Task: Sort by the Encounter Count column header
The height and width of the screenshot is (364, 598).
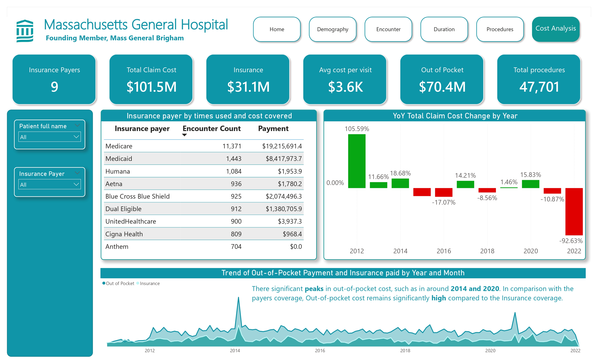Action: [212, 129]
